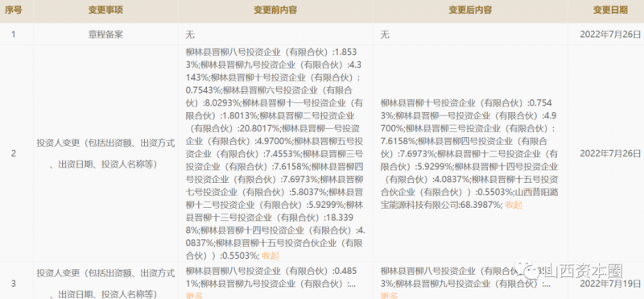Click the row 2 date 2022年7月26日

tap(610, 154)
